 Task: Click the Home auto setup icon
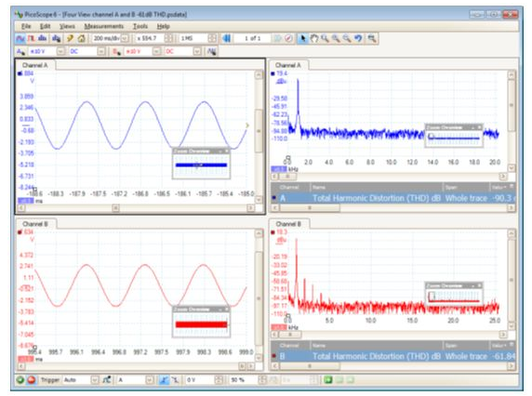click(x=82, y=38)
